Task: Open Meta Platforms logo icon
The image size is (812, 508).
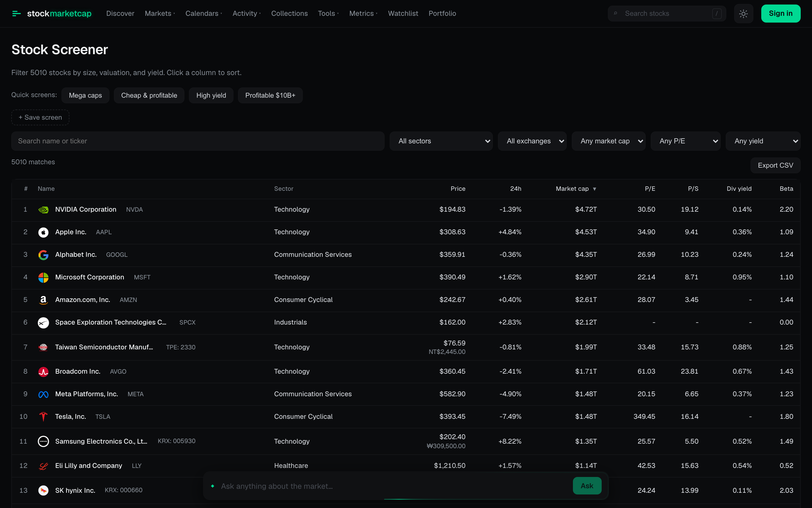Action: pyautogui.click(x=43, y=394)
